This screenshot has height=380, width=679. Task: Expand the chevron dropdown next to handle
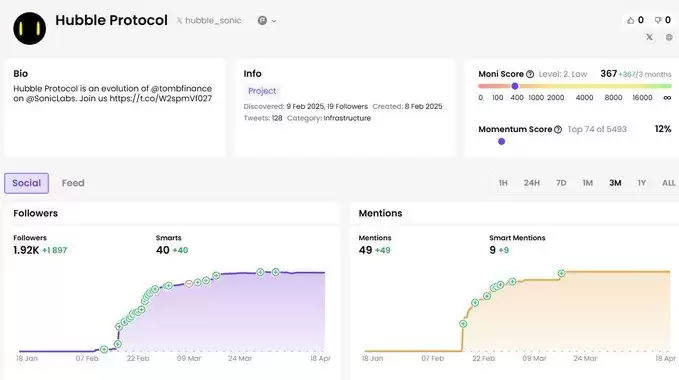274,21
